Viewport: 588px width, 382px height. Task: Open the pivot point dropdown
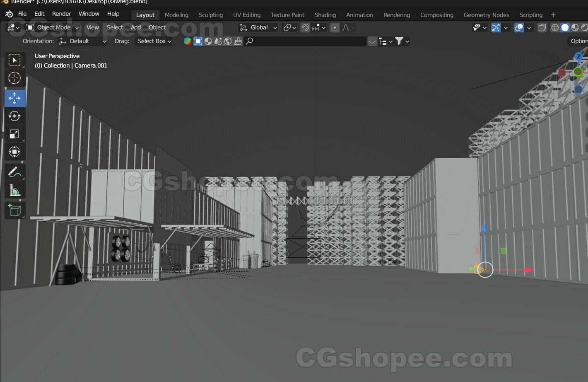pyautogui.click(x=289, y=27)
